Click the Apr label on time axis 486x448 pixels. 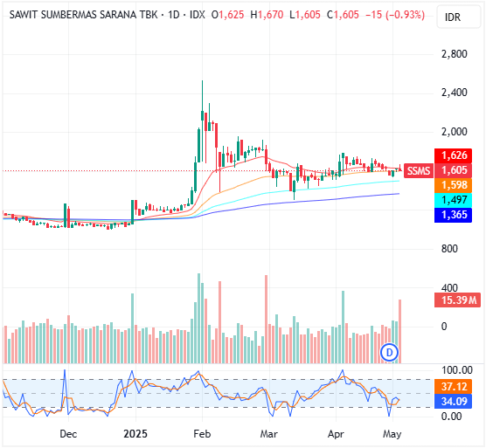click(336, 434)
